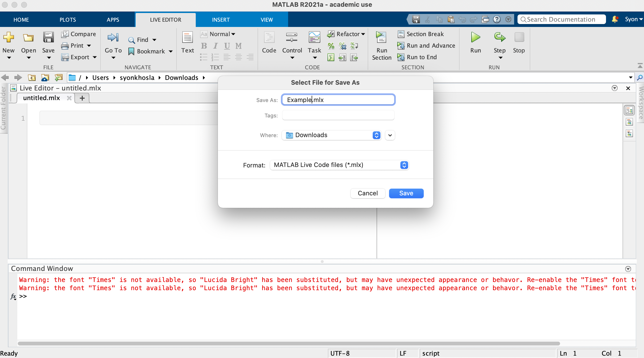Click the Save As filename field
Screen dimensions: 644x358
(x=338, y=100)
